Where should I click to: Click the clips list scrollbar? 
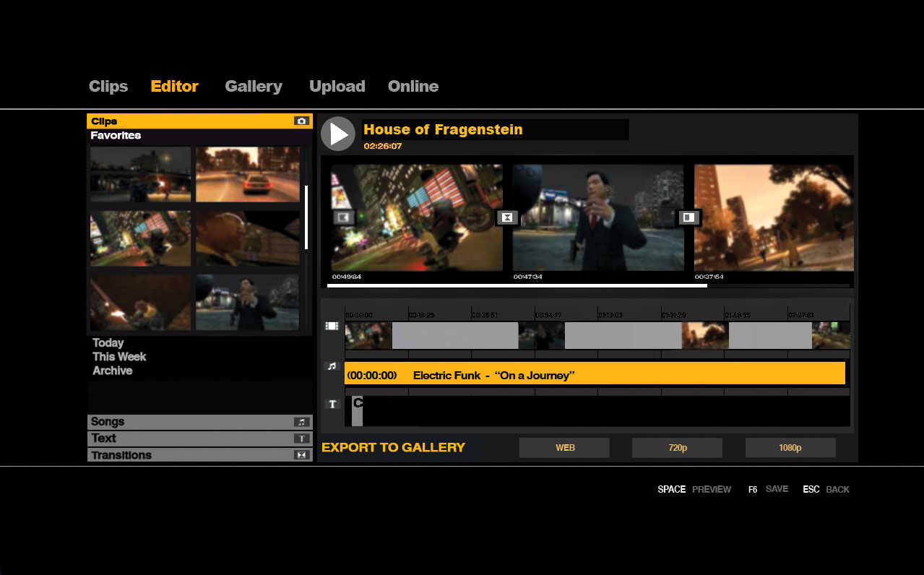306,217
